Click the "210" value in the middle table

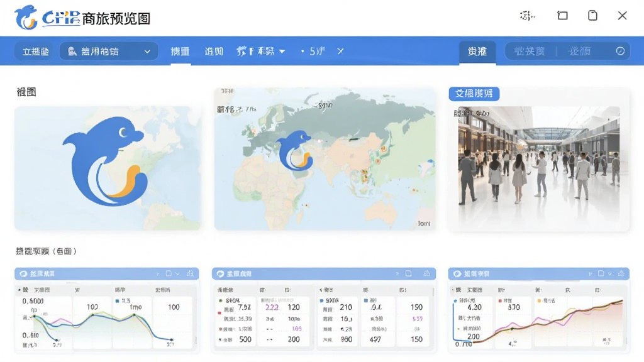click(x=346, y=307)
